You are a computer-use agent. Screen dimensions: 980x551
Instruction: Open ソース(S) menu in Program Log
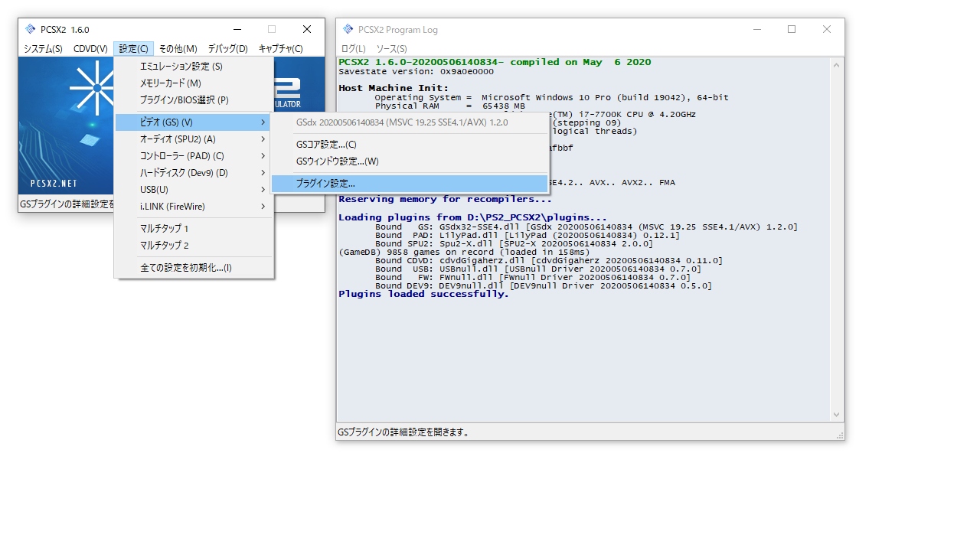[x=391, y=49]
